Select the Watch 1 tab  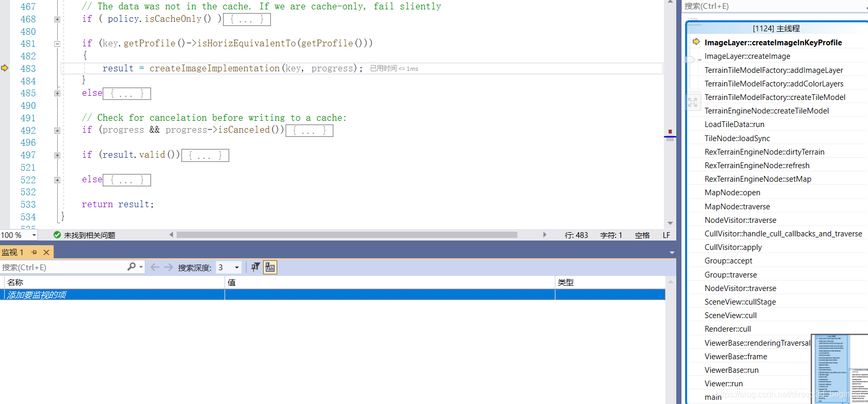coord(13,252)
